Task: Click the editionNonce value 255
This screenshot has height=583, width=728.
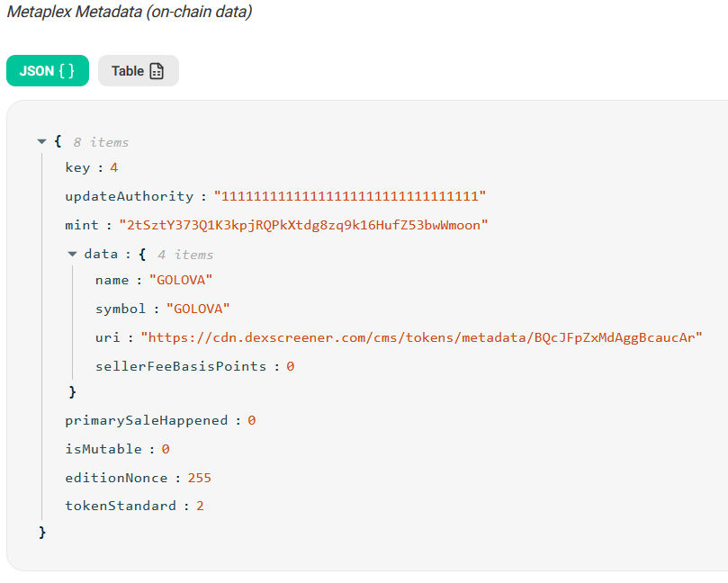Action: [x=200, y=478]
